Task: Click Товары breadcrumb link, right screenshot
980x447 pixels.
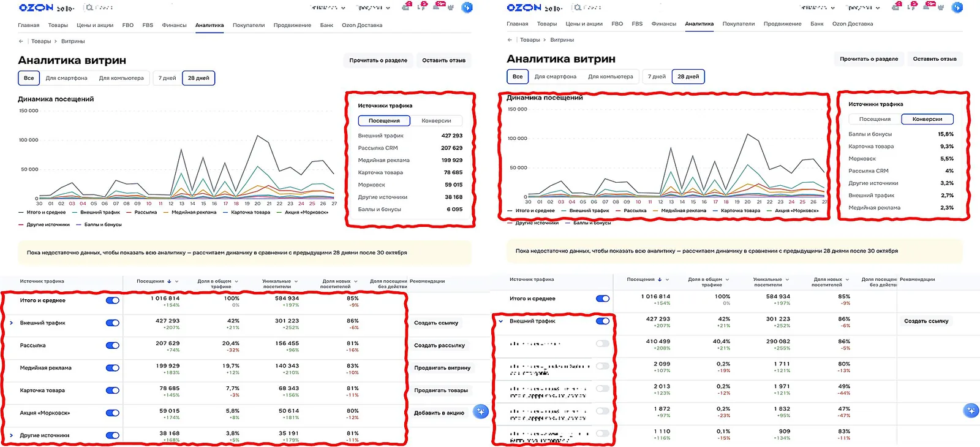Action: point(530,40)
